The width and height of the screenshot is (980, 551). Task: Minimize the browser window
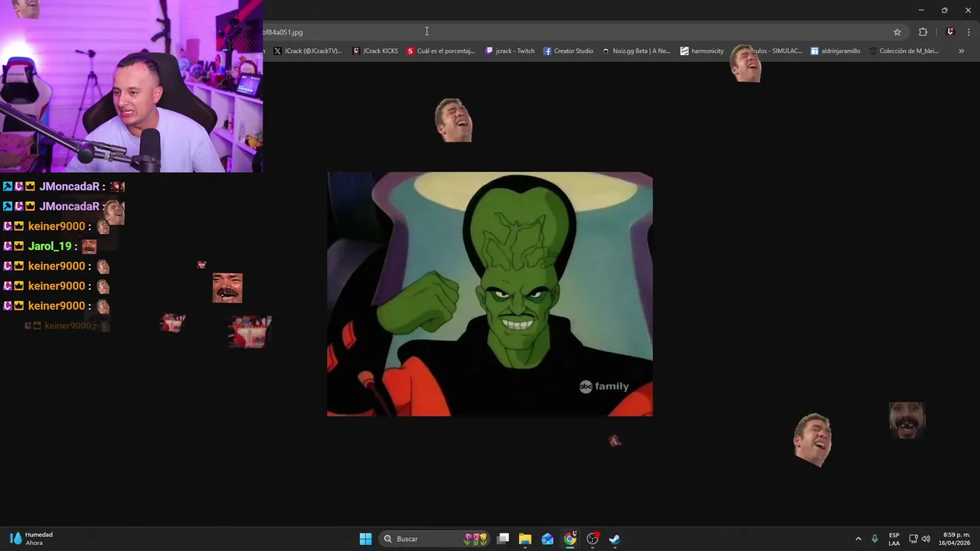coord(921,10)
